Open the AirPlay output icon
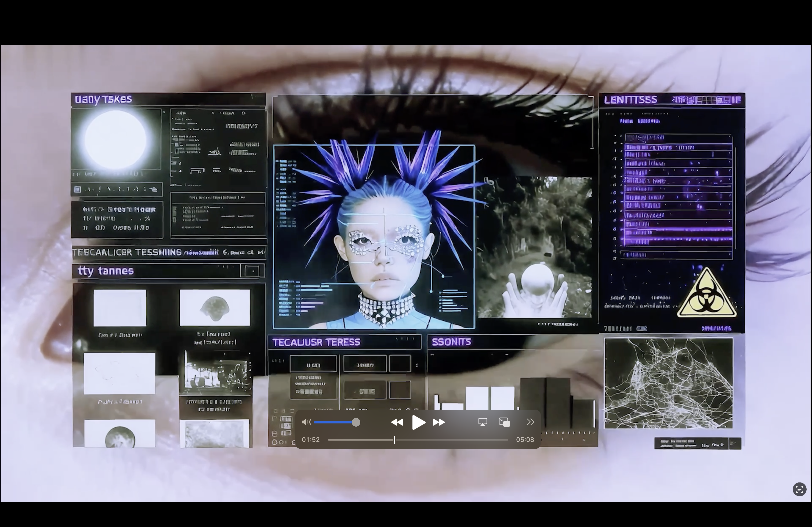 click(483, 422)
